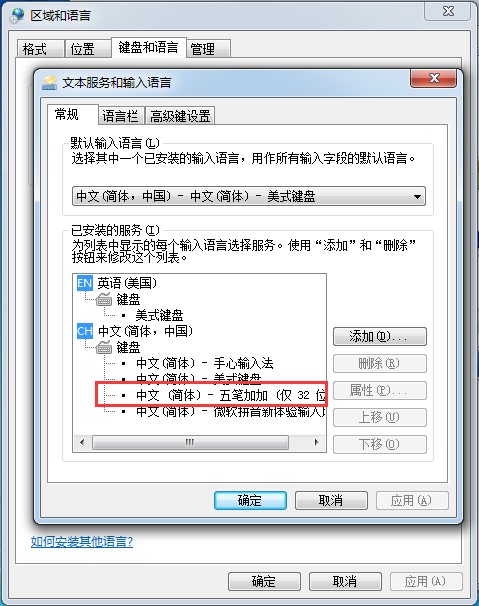Viewport: 479px width, 606px height.
Task: Click the horizontal scrollbar right arrow
Action: [x=317, y=442]
